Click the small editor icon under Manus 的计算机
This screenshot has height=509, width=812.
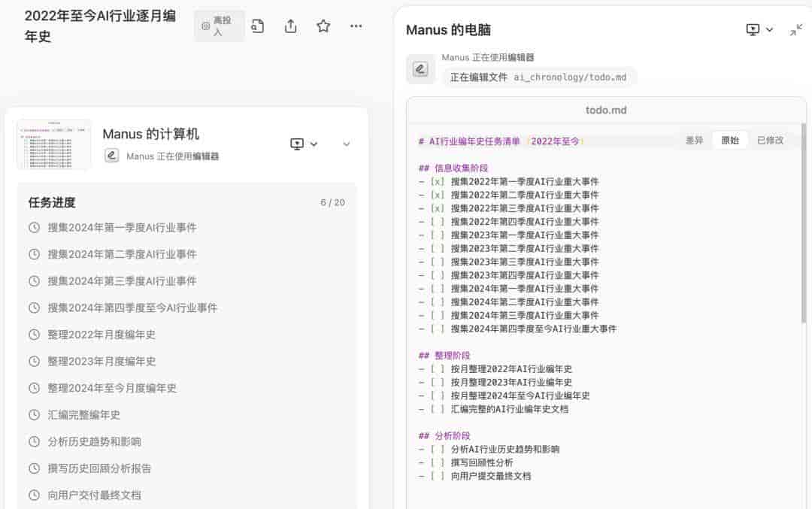pyautogui.click(x=111, y=156)
